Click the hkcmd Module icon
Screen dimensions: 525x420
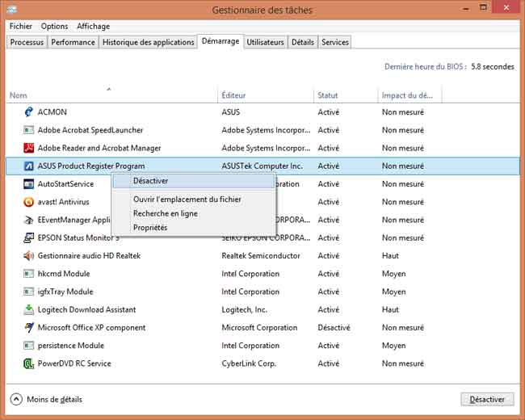pos(29,274)
